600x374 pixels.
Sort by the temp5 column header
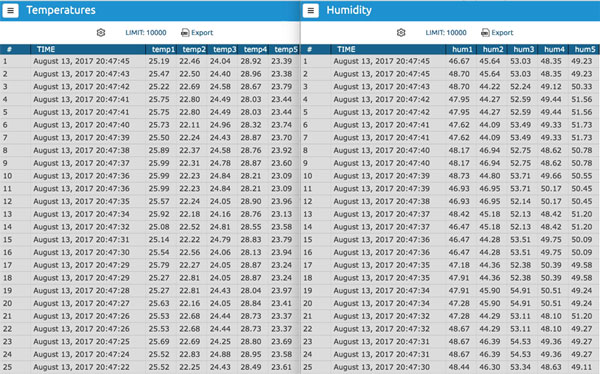point(285,49)
